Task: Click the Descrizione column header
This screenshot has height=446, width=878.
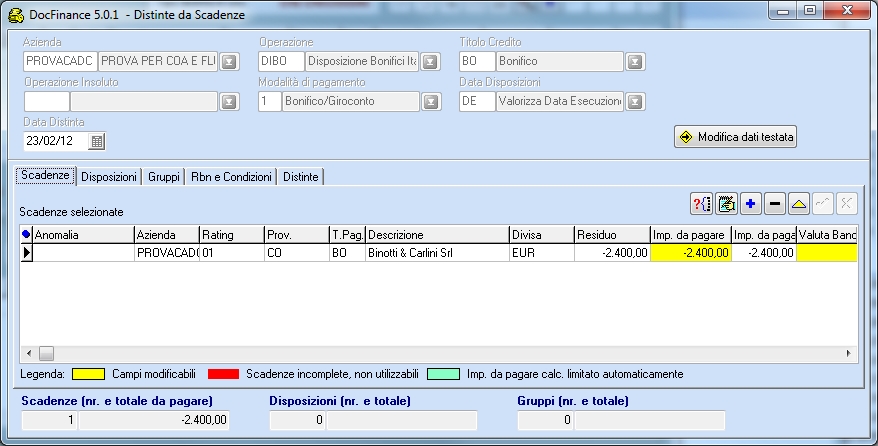Action: (x=436, y=234)
